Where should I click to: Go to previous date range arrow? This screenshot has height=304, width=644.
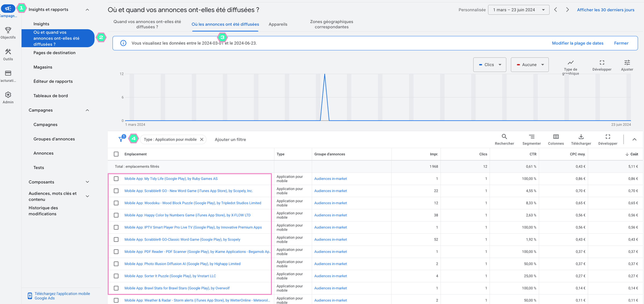pyautogui.click(x=556, y=10)
